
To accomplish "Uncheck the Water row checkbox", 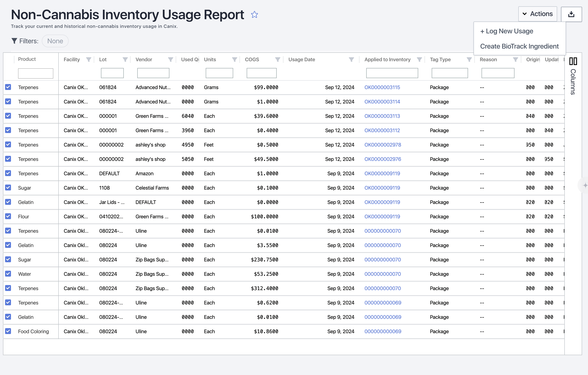I will click(8, 274).
